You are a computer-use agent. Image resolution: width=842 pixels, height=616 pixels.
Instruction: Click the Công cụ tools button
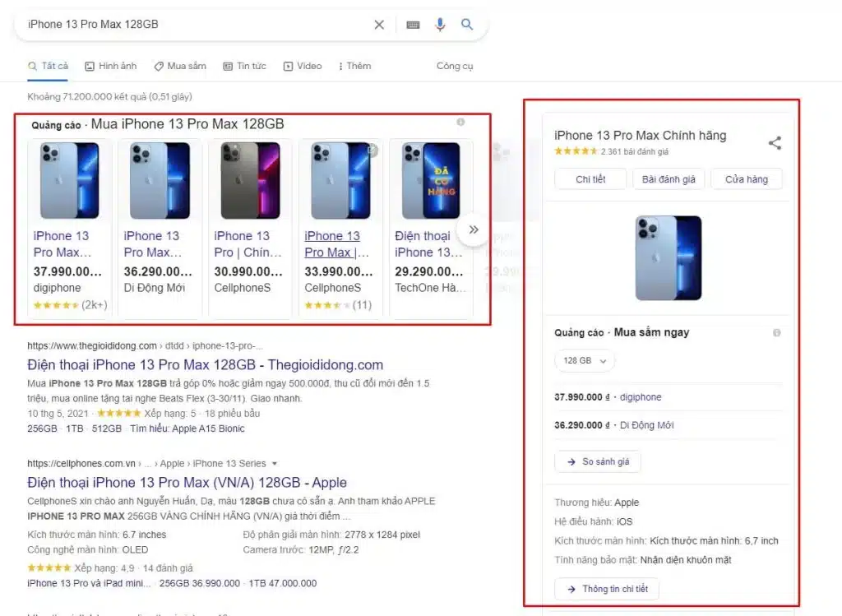[x=455, y=66]
